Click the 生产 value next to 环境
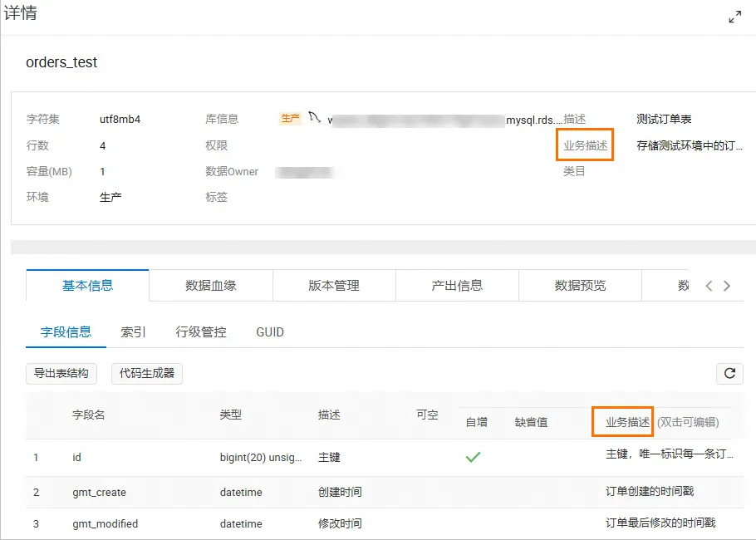 110,197
